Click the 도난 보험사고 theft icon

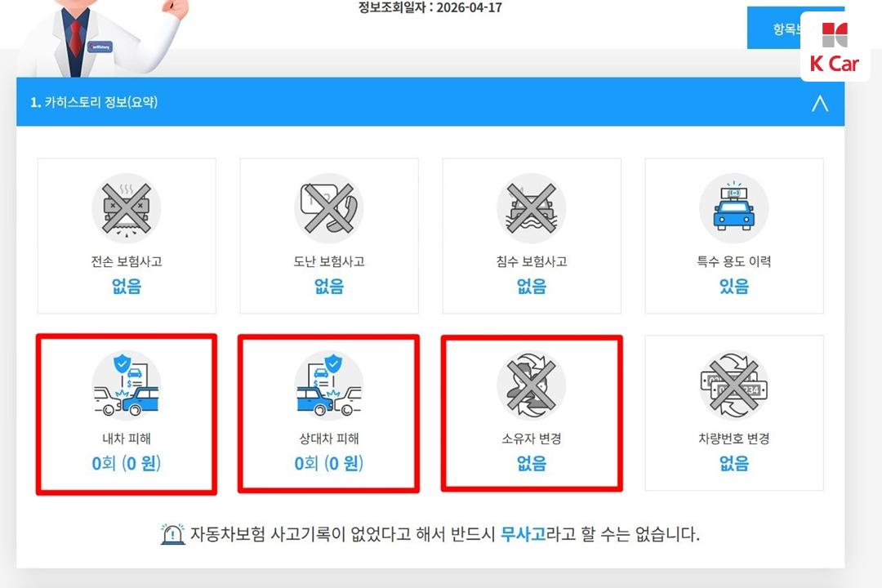pos(329,208)
